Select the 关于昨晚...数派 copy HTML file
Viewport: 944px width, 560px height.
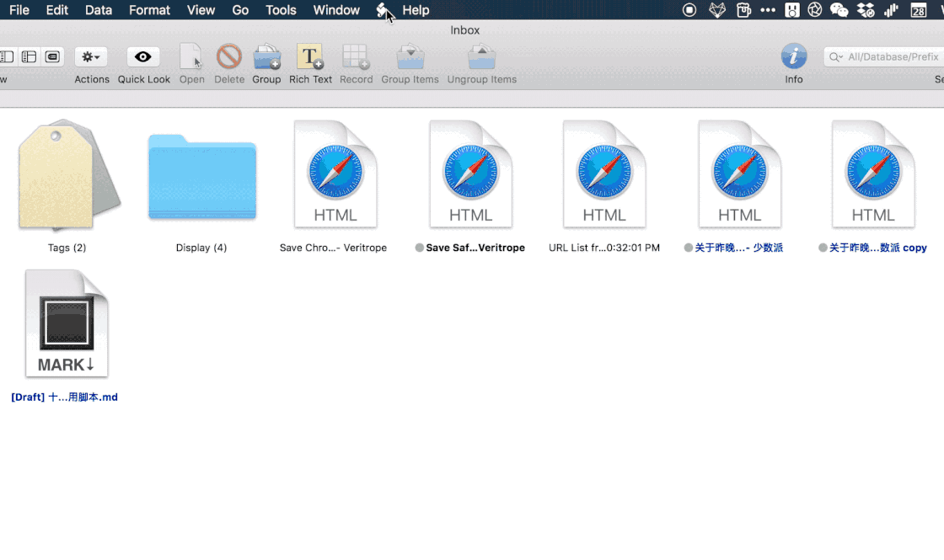pos(873,174)
